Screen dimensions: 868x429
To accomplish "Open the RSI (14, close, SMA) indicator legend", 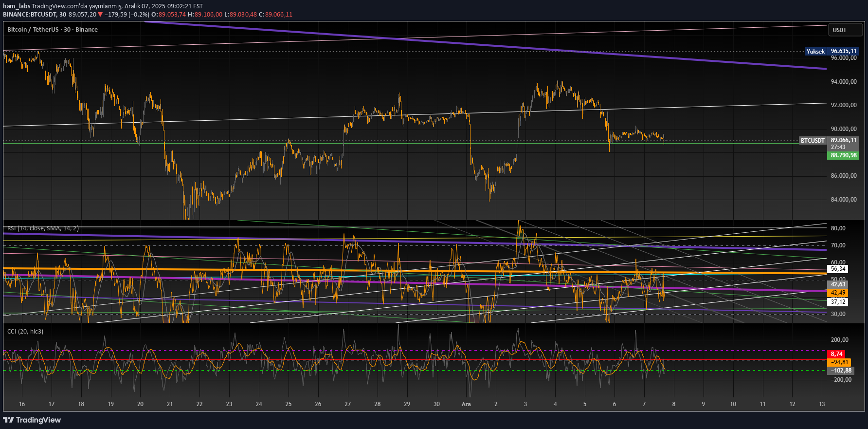I will 43,228.
